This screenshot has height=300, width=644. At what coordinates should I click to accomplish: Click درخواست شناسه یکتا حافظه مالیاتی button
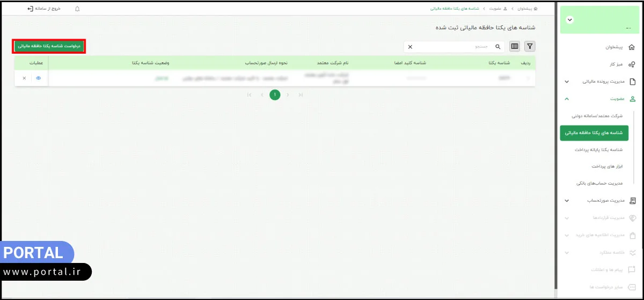pos(49,46)
